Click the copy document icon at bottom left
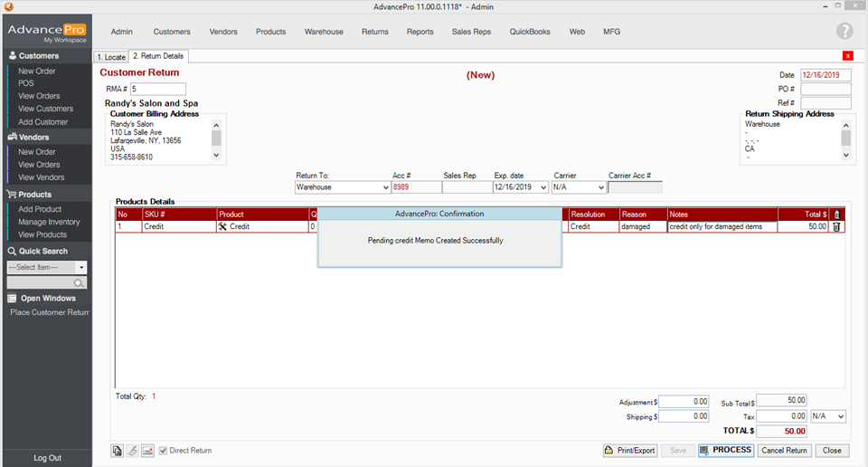The height and width of the screenshot is (467, 868). point(118,451)
